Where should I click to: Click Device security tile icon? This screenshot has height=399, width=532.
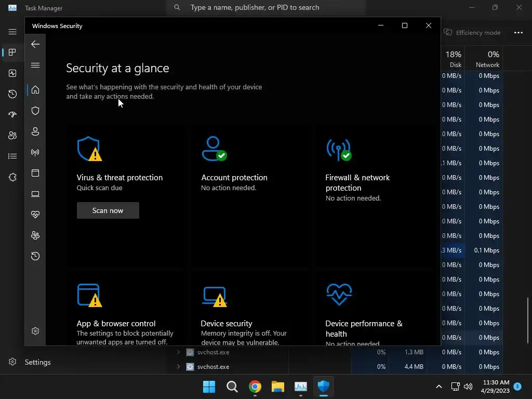215,297
